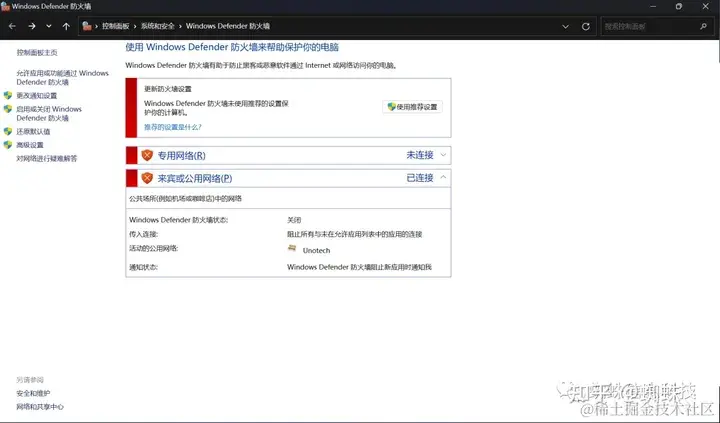Select 控制面板 in the breadcrumb path

[x=116, y=26]
